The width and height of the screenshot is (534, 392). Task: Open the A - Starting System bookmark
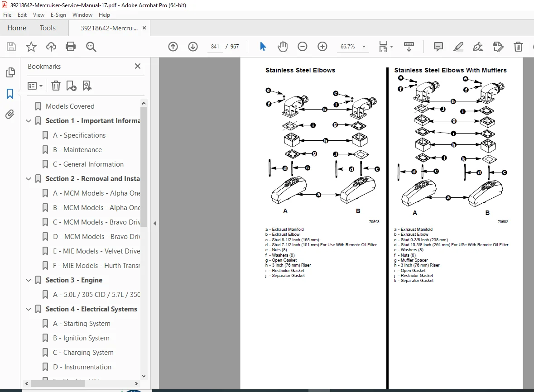coord(82,324)
